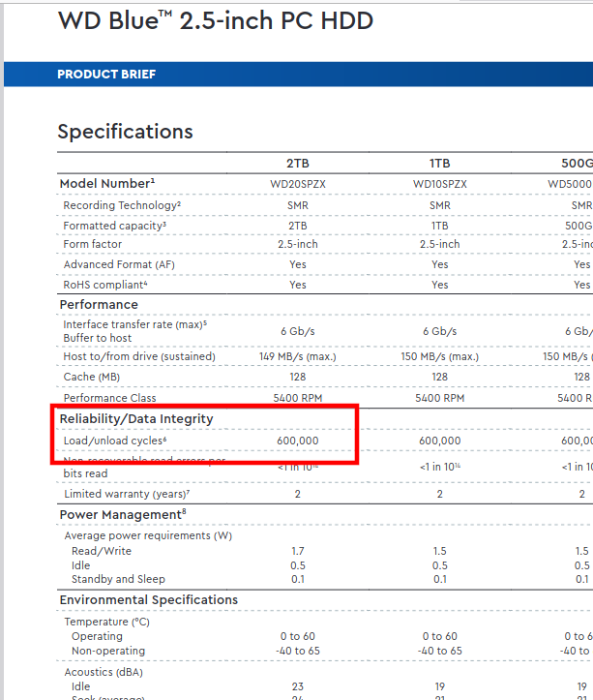Click Host to/from drive (sustained) label

click(139, 356)
